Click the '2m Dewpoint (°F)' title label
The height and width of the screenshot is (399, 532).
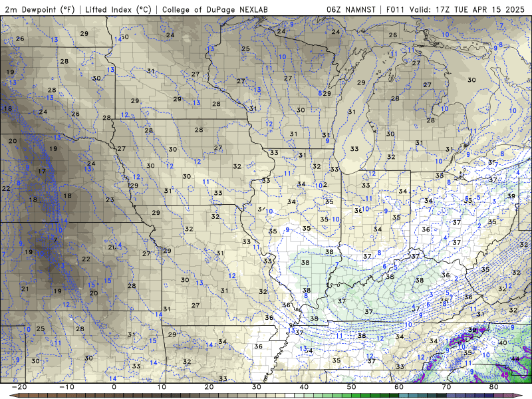(x=40, y=9)
